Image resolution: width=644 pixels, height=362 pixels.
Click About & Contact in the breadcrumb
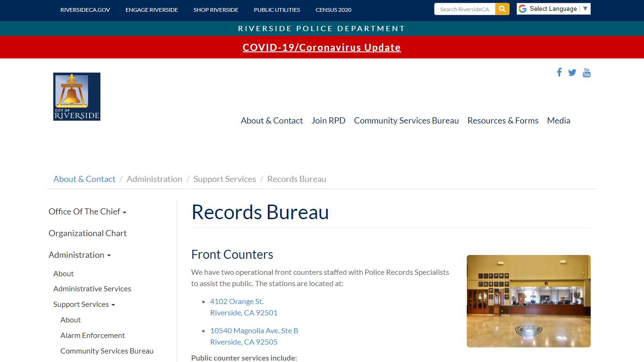coord(84,179)
